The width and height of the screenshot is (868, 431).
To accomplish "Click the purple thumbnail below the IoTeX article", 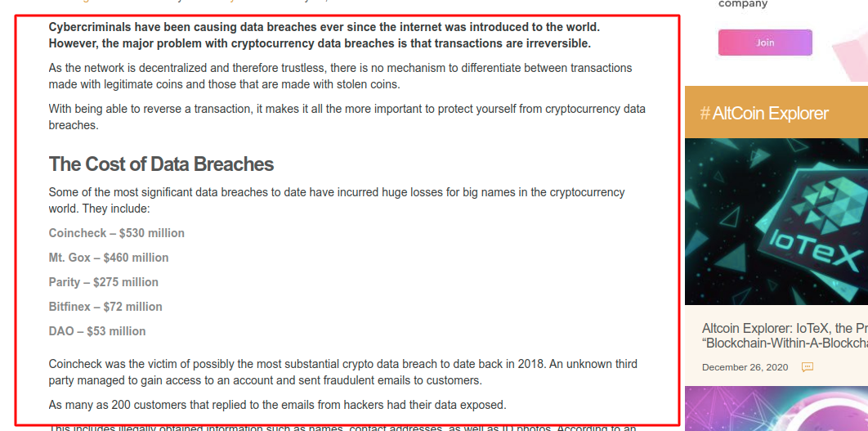I will pos(776,408).
